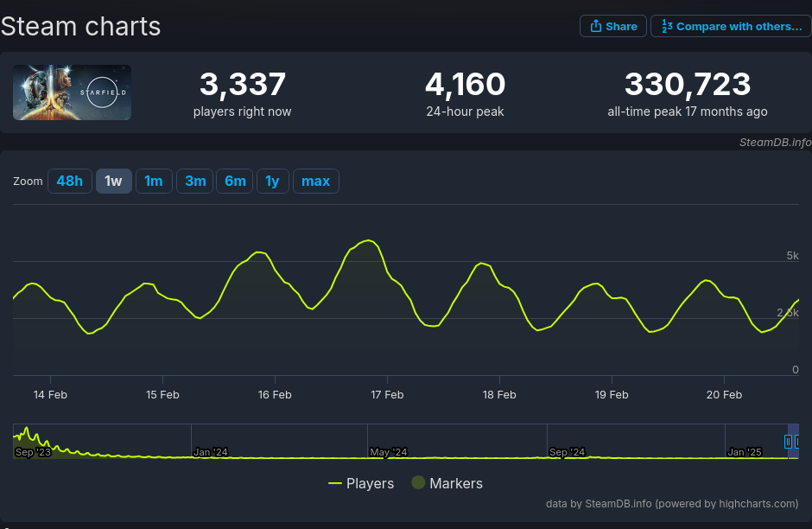Click Jan '24 in navigator timeline
The height and width of the screenshot is (529, 812).
click(x=211, y=452)
